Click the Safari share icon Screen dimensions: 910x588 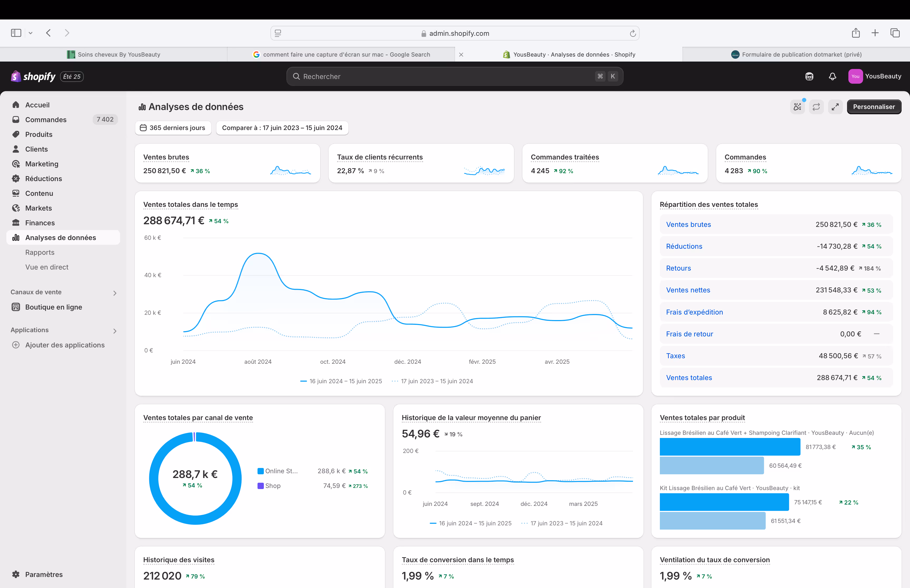pyautogui.click(x=855, y=33)
